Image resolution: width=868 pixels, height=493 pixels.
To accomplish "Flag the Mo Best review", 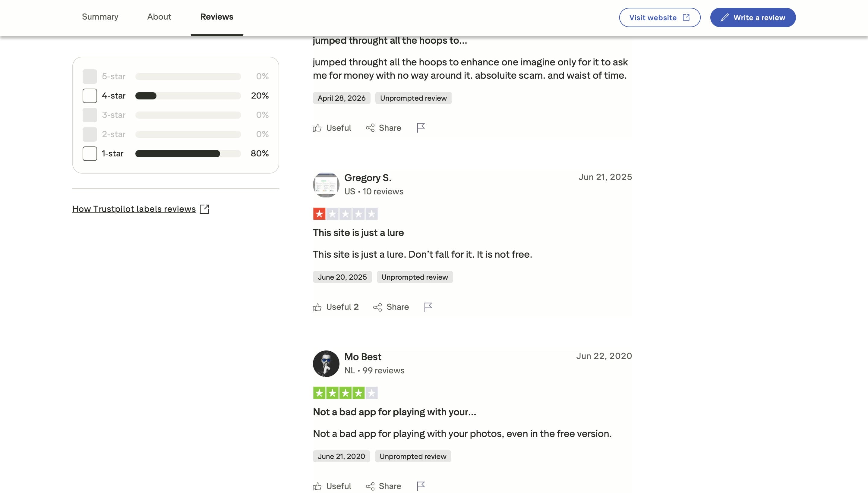I will click(x=421, y=486).
